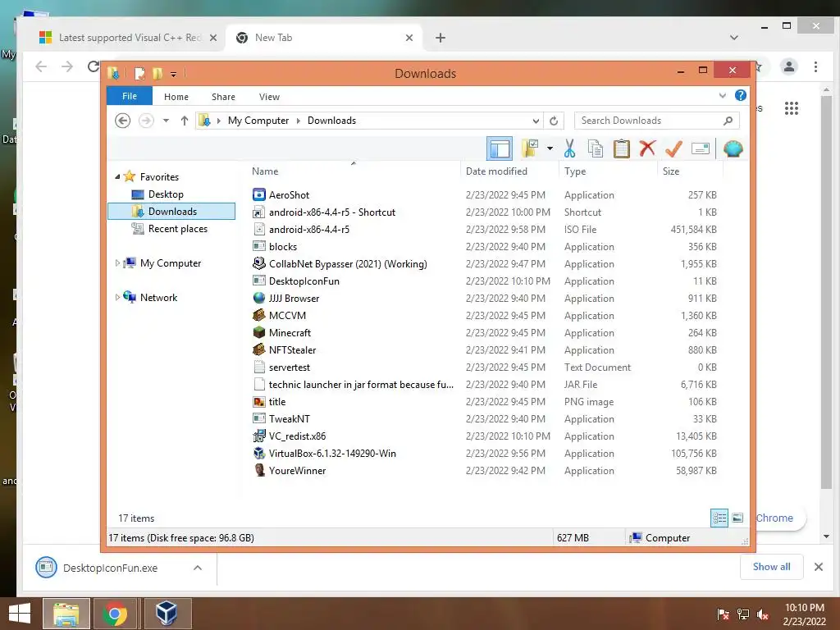Click Show all downloads in Chrome

coord(771,567)
